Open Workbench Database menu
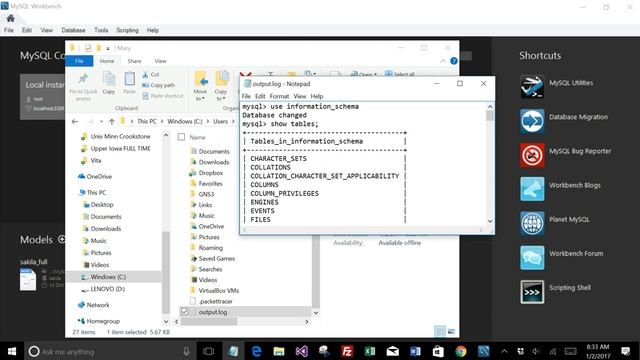640x360 pixels. click(73, 30)
